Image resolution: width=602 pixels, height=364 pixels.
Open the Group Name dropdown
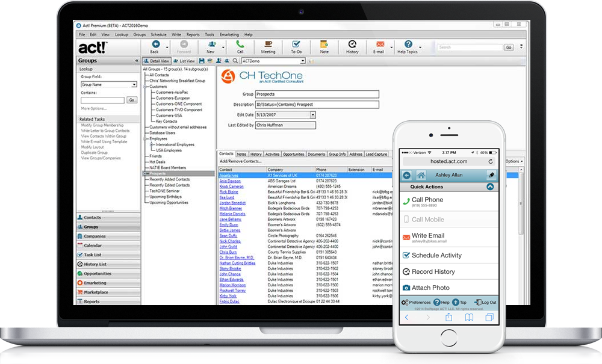pos(134,84)
